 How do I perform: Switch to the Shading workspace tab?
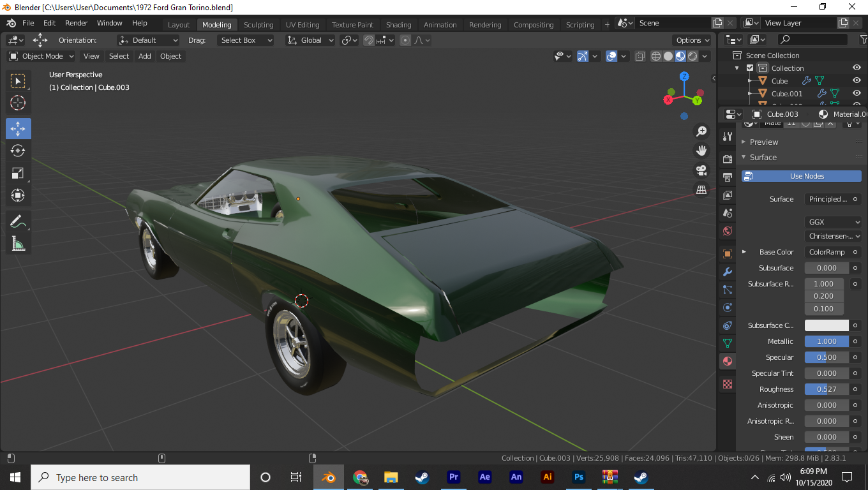pos(398,25)
